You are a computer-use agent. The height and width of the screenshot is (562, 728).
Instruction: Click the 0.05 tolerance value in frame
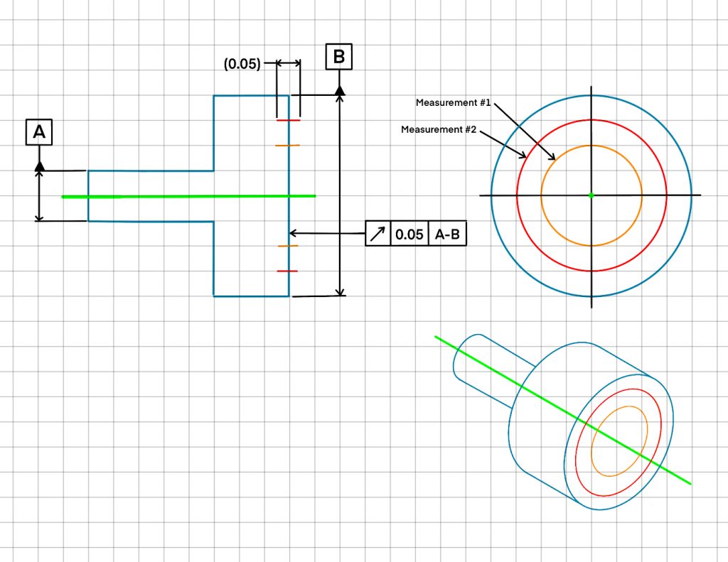tap(409, 234)
